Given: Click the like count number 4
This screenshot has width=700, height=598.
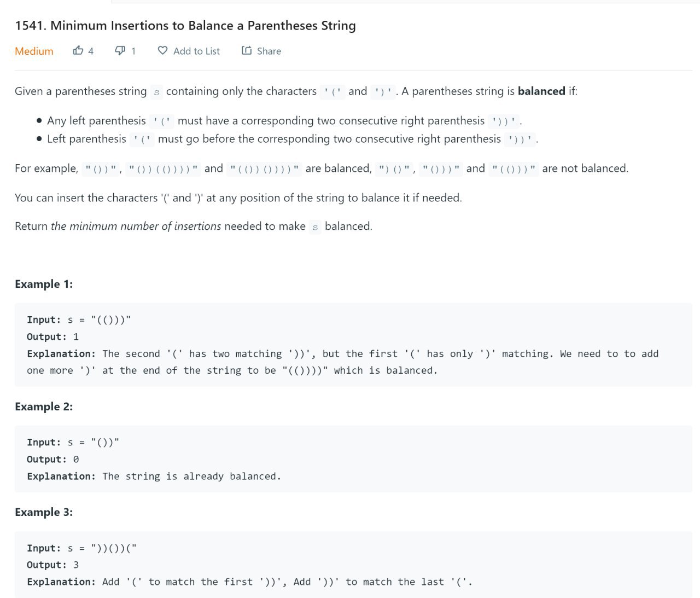Looking at the screenshot, I should click(91, 51).
